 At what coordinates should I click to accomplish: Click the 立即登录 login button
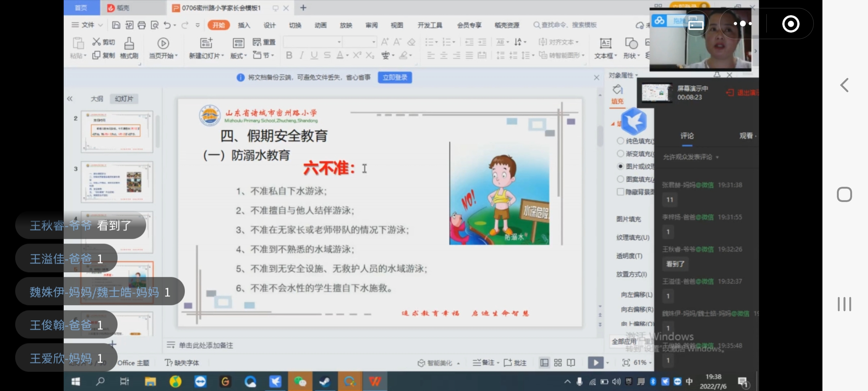coord(395,77)
